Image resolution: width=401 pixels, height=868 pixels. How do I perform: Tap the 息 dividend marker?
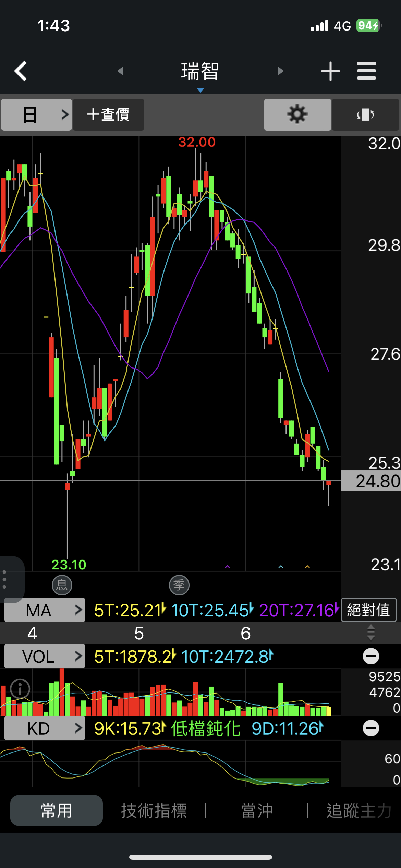pyautogui.click(x=62, y=585)
